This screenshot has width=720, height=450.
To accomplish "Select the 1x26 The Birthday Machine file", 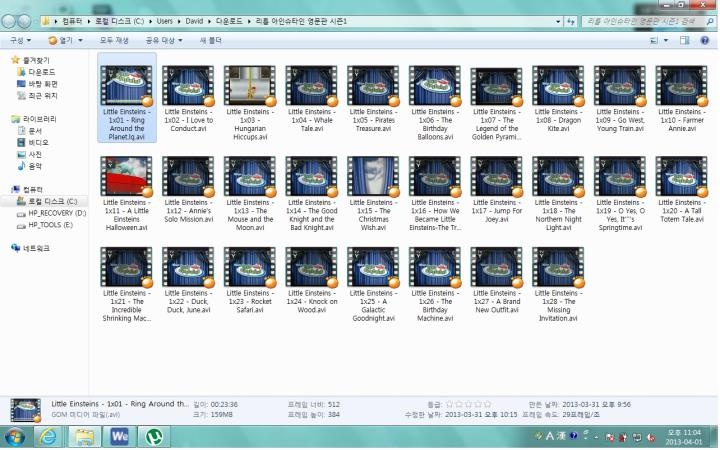I will (x=435, y=284).
